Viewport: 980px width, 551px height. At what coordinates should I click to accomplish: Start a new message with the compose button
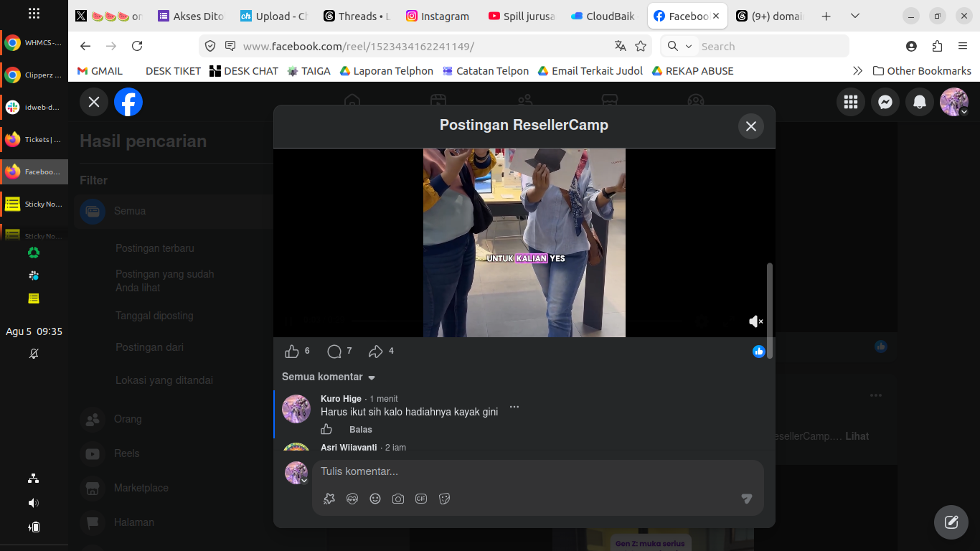[951, 522]
